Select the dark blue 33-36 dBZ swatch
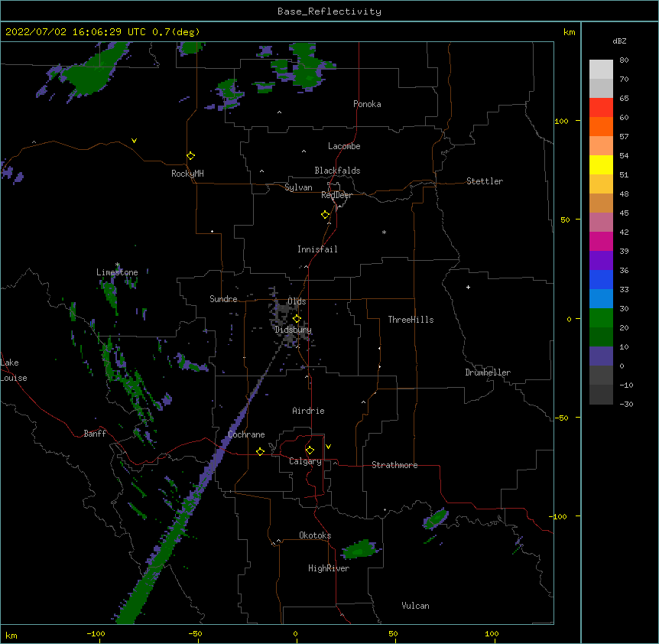Image resolution: width=659 pixels, height=644 pixels. (x=601, y=279)
